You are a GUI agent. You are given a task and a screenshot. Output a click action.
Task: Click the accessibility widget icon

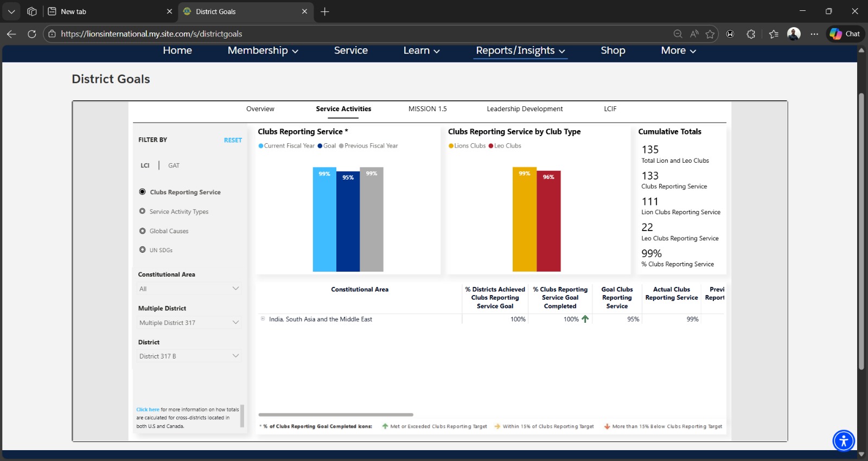click(x=844, y=440)
